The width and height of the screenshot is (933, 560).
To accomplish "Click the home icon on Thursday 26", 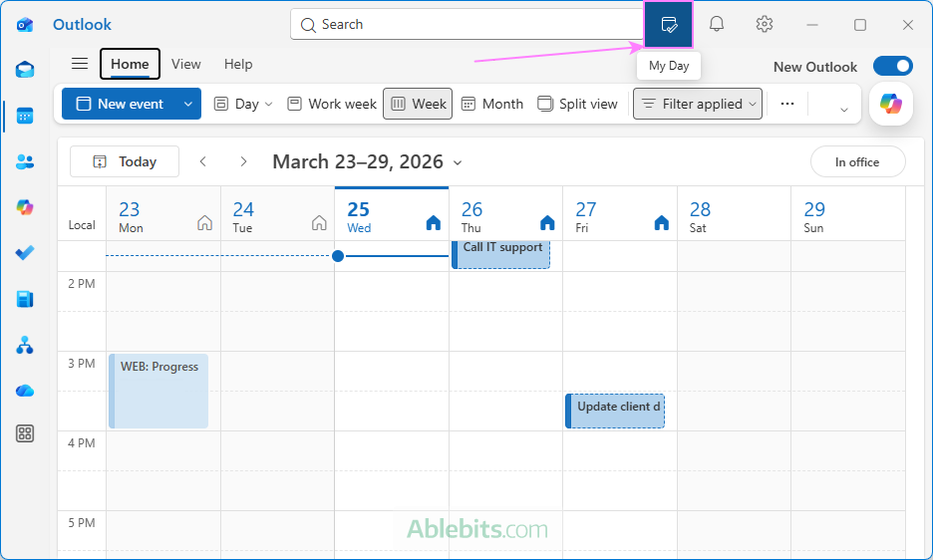I will coord(547,222).
